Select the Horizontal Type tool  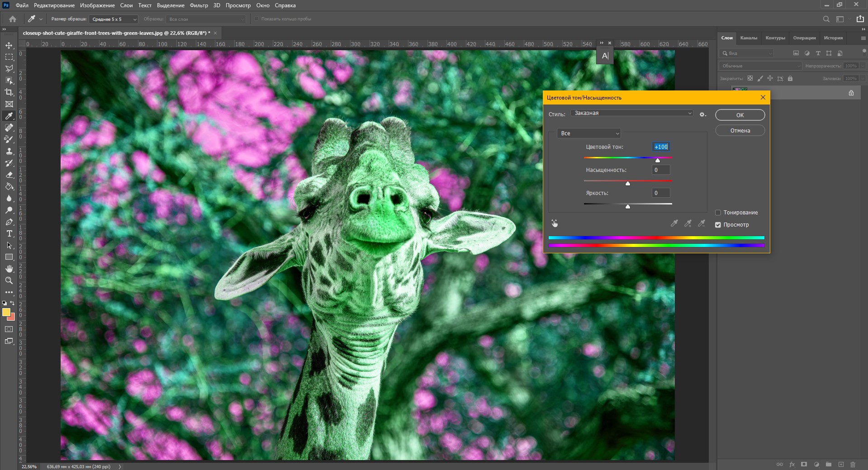(x=9, y=233)
